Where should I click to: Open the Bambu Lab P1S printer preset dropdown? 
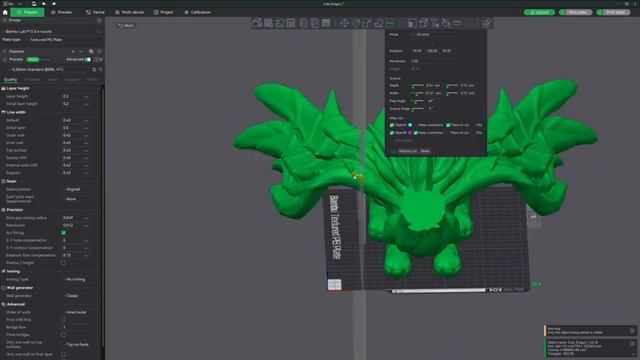pos(48,31)
